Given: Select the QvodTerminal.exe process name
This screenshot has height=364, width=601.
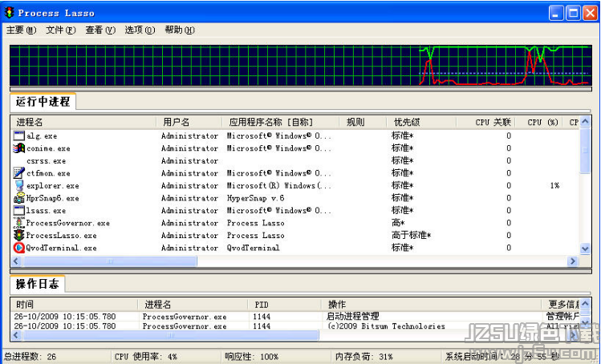Looking at the screenshot, I should [x=61, y=248].
